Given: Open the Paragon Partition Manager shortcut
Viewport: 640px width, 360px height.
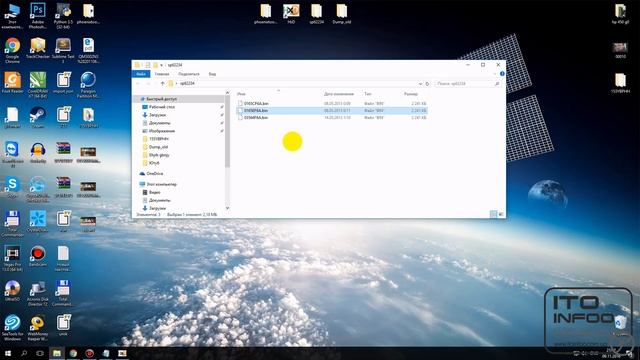Looking at the screenshot, I should tap(88, 85).
